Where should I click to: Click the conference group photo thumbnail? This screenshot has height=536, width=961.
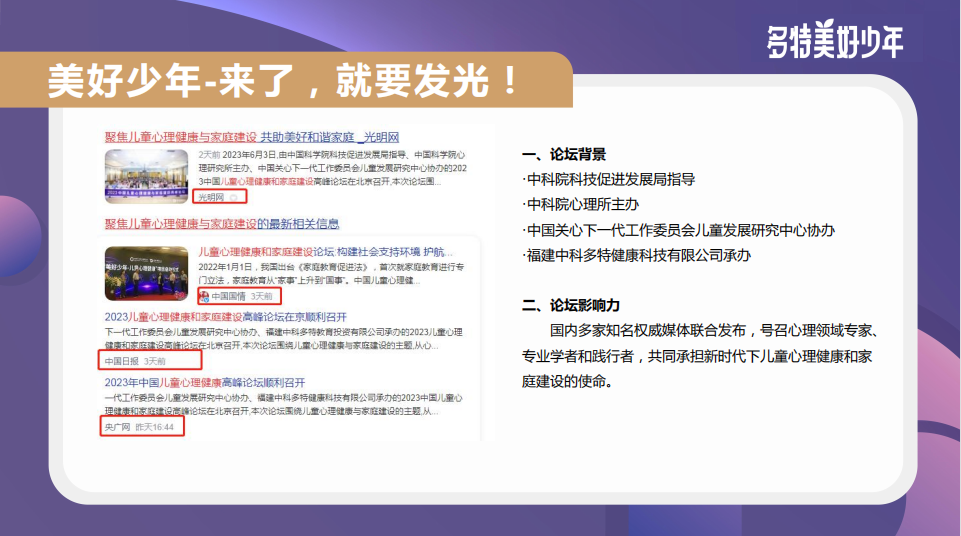pyautogui.click(x=146, y=176)
